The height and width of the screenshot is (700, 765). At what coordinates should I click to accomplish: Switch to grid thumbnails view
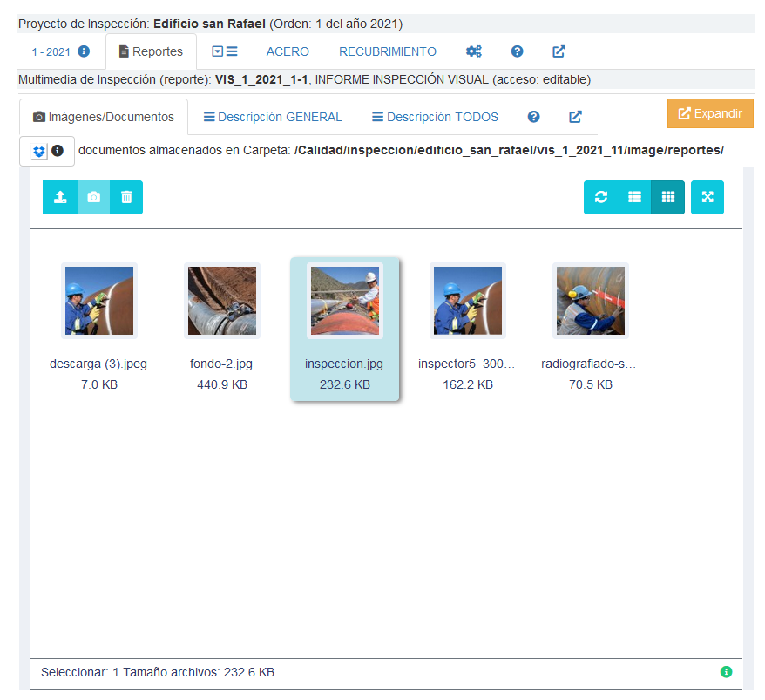pos(667,197)
